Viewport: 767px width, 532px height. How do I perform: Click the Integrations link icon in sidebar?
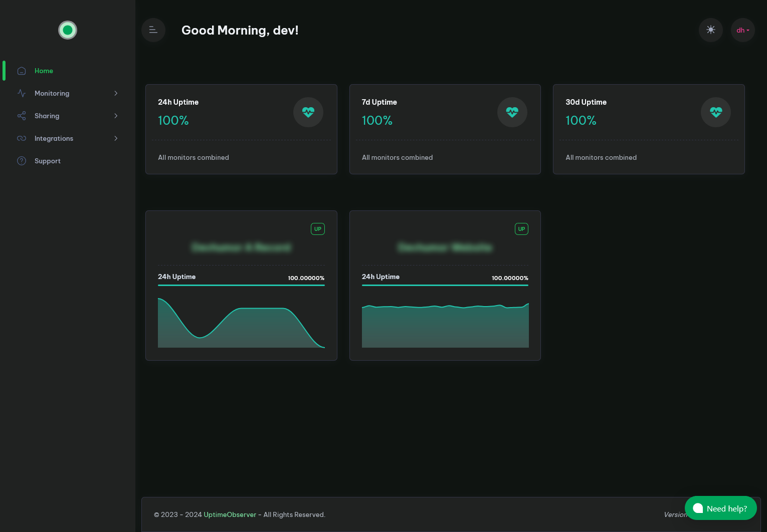coord(22,138)
